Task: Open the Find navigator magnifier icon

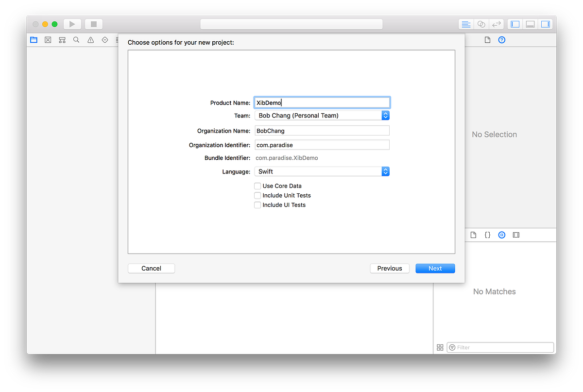Action: (76, 40)
